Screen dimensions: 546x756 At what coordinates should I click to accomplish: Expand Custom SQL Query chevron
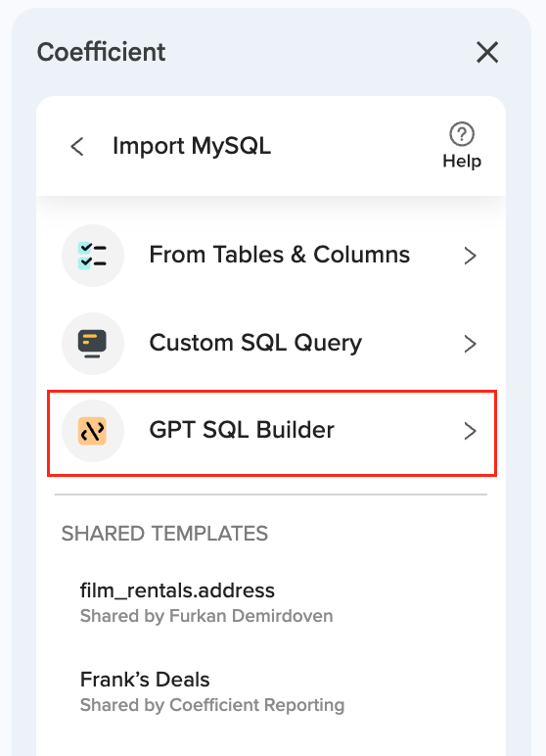tap(470, 344)
